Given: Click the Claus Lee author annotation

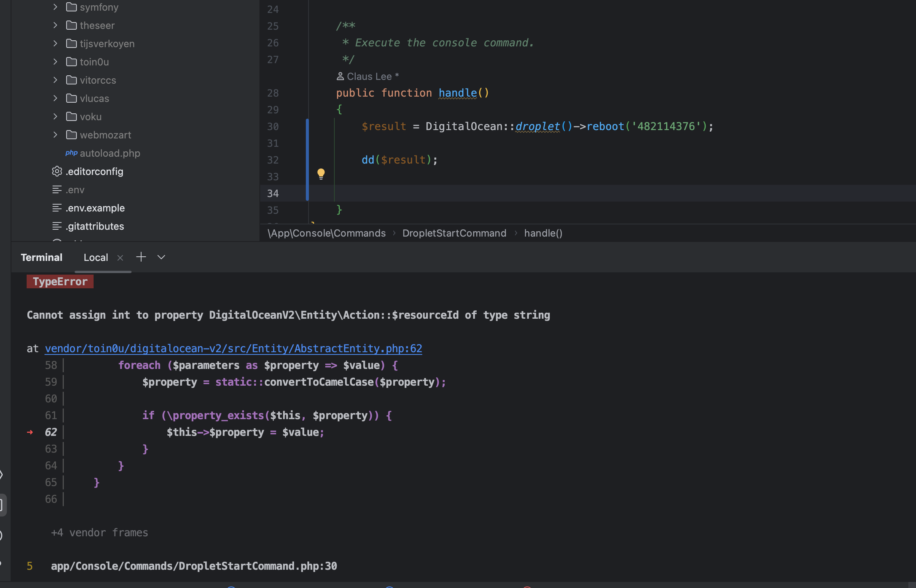Looking at the screenshot, I should click(369, 76).
